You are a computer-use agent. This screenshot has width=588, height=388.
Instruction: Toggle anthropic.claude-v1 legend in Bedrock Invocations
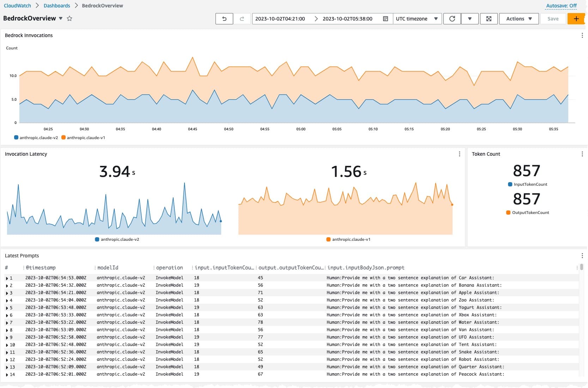click(83, 138)
